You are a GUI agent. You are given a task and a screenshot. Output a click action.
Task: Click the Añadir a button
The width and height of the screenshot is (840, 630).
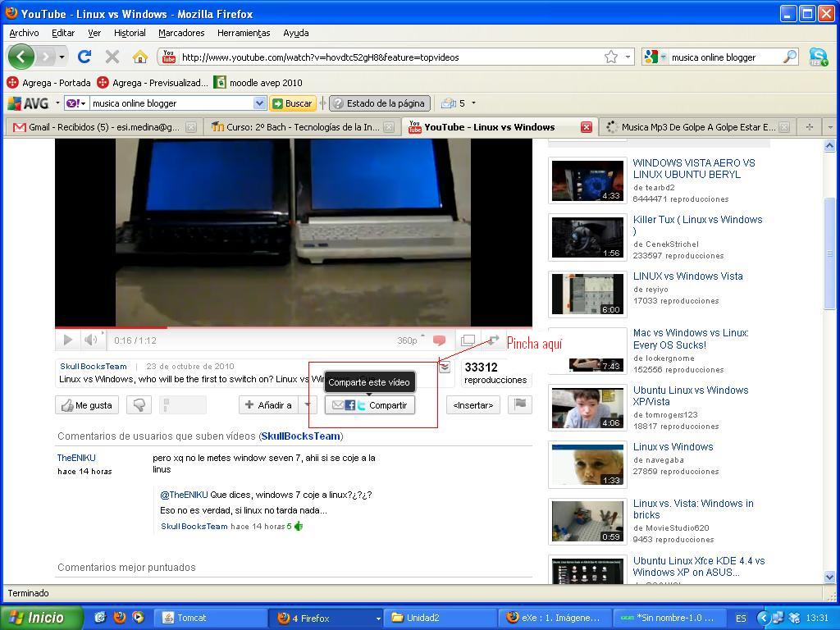269,405
